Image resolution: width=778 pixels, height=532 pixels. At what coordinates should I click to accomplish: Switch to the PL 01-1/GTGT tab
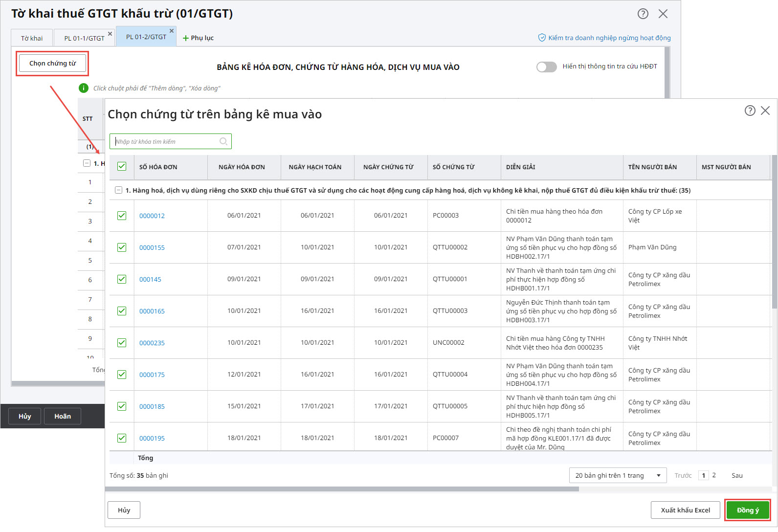pyautogui.click(x=84, y=38)
